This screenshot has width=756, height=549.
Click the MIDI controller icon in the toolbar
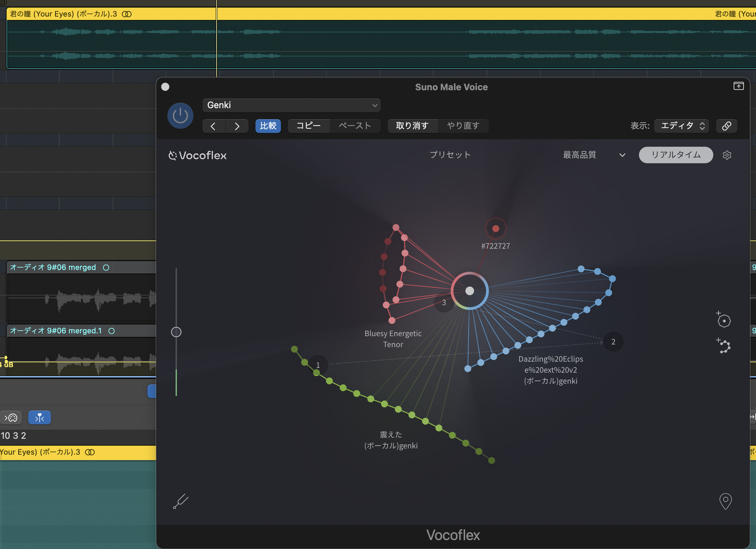tap(11, 417)
